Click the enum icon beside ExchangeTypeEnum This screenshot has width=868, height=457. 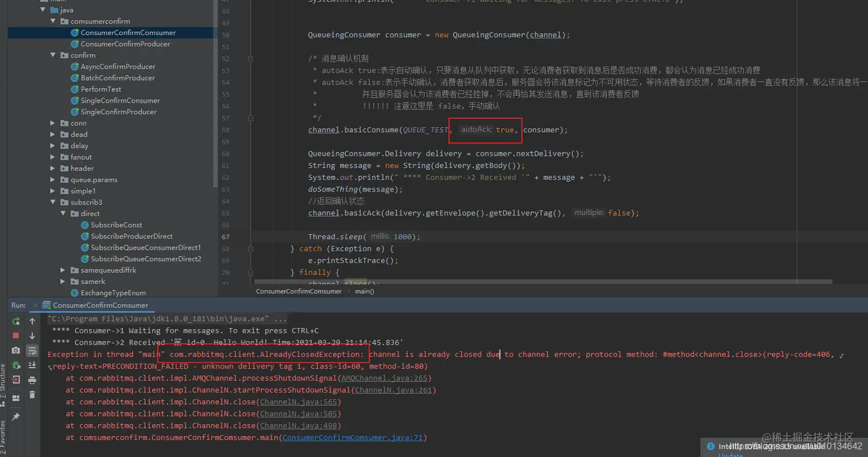(x=75, y=293)
